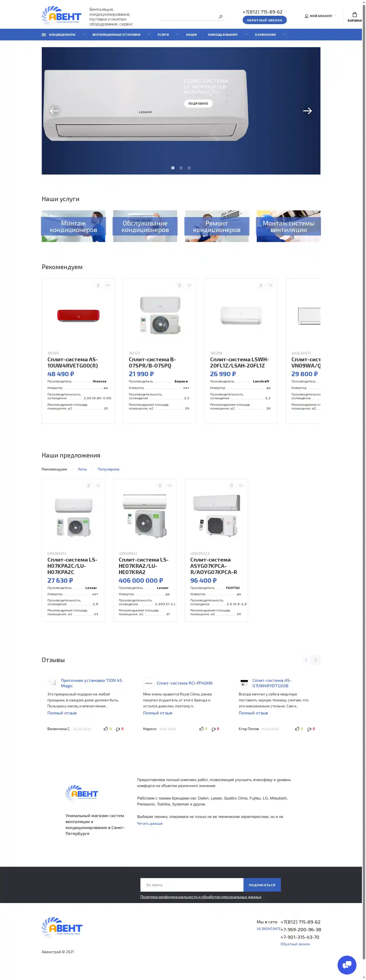
Task: Click the Обратный звонок button
Action: click(x=264, y=20)
